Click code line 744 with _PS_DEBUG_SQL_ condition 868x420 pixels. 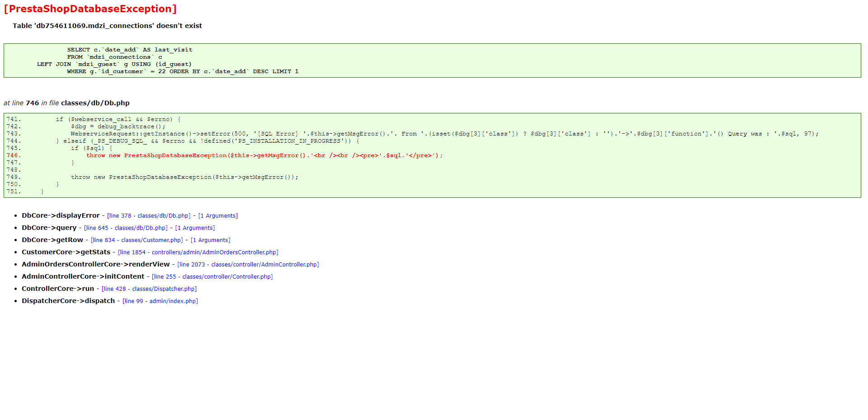[183, 141]
